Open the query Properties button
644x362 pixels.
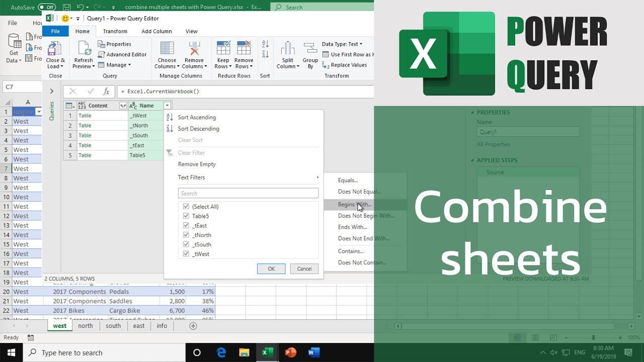[x=114, y=44]
